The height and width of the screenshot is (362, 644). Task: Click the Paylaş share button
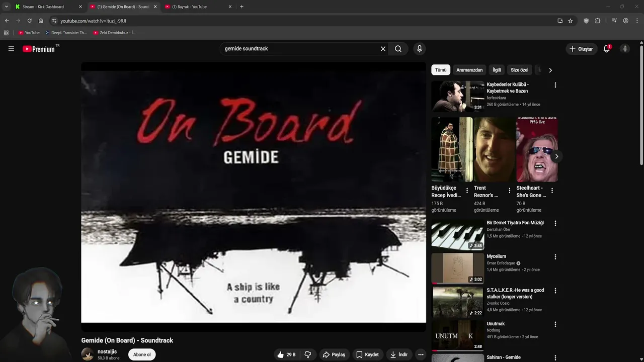click(x=334, y=354)
